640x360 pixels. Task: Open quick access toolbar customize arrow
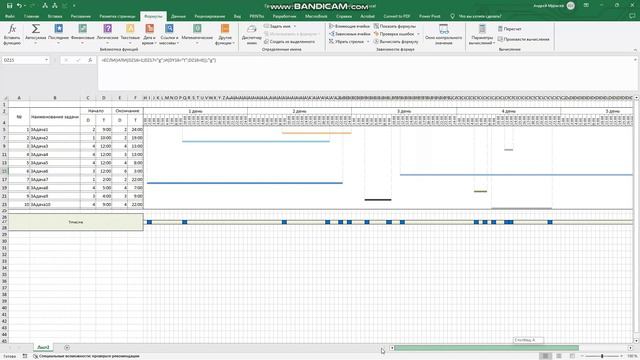74,6
